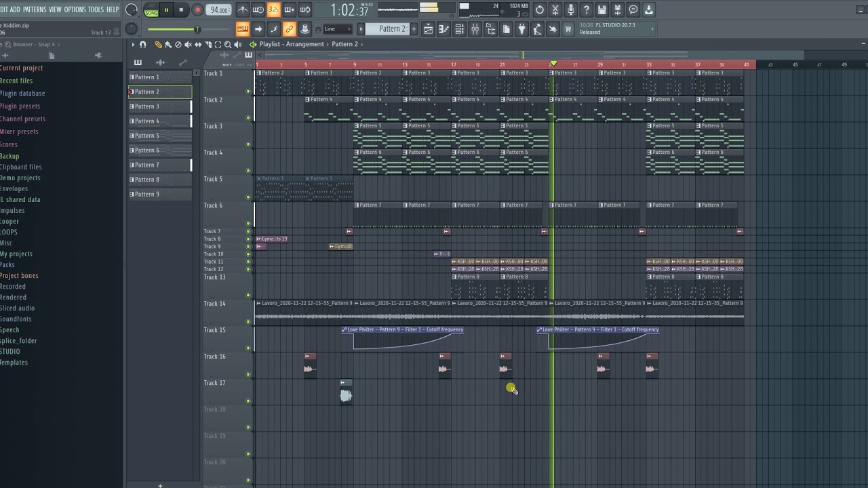
Task: Open the Mixer view icon
Action: [x=475, y=29]
